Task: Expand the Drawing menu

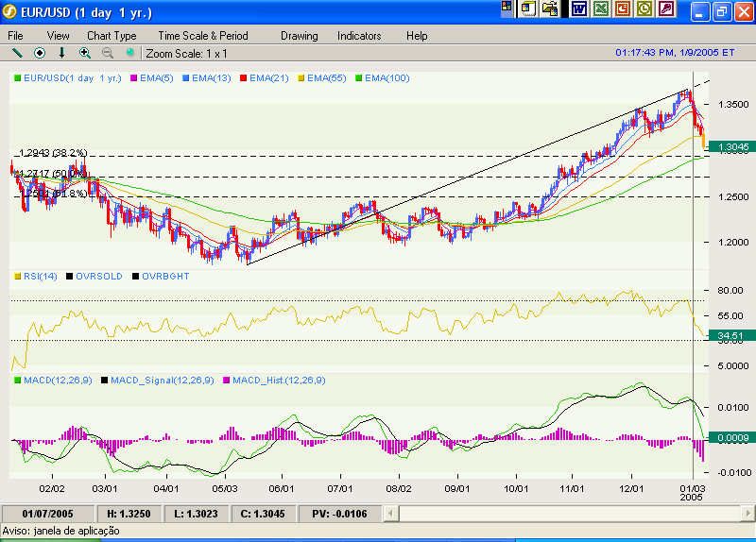Action: tap(299, 35)
